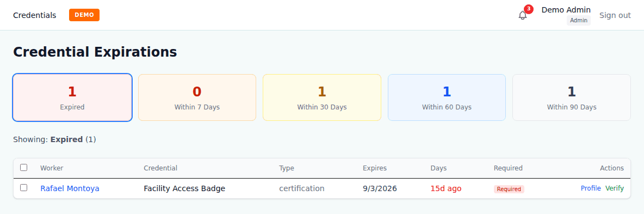This screenshot has width=644, height=214.
Task: Select the Within 60 Days card
Action: pyautogui.click(x=447, y=97)
